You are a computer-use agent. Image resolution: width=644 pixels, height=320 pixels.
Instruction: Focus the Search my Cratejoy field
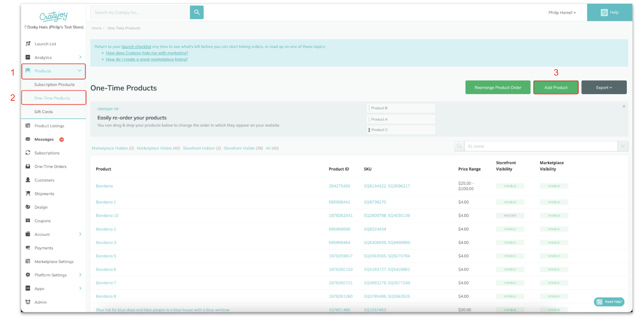pos(140,12)
